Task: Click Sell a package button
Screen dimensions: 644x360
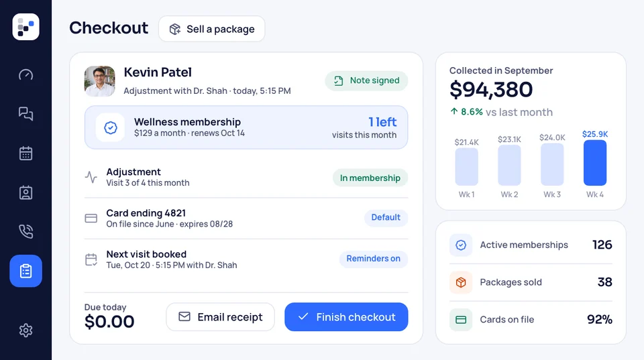Action: click(211, 29)
